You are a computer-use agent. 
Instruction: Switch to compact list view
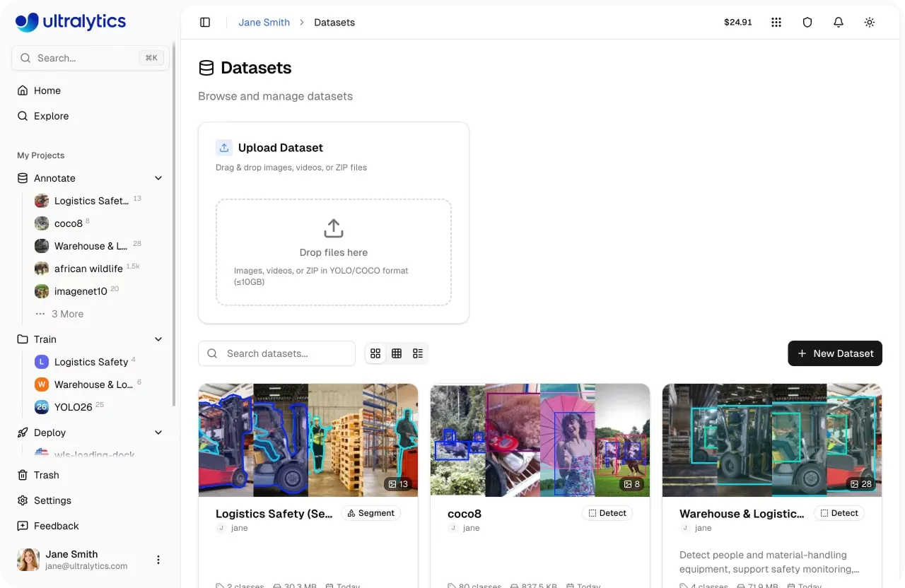pyautogui.click(x=418, y=353)
